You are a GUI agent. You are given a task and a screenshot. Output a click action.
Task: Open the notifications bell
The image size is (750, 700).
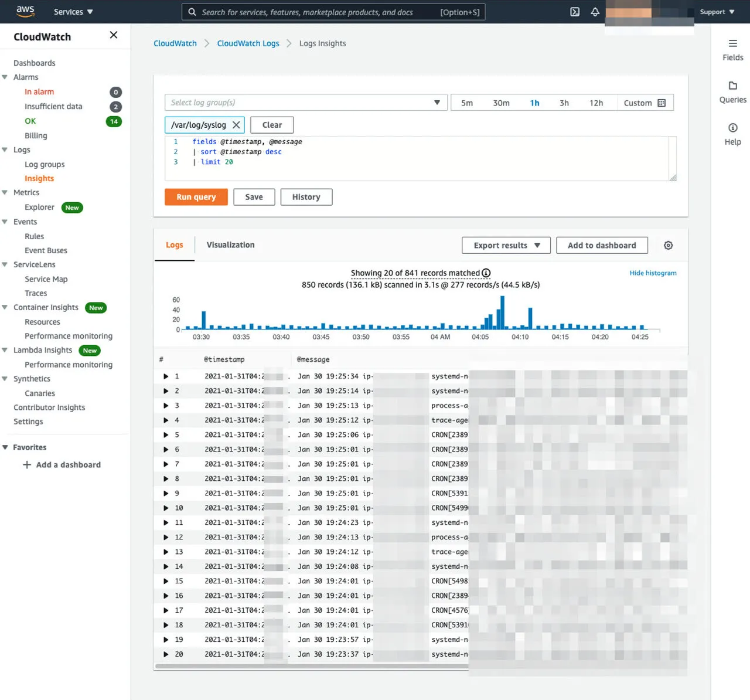[x=595, y=12]
